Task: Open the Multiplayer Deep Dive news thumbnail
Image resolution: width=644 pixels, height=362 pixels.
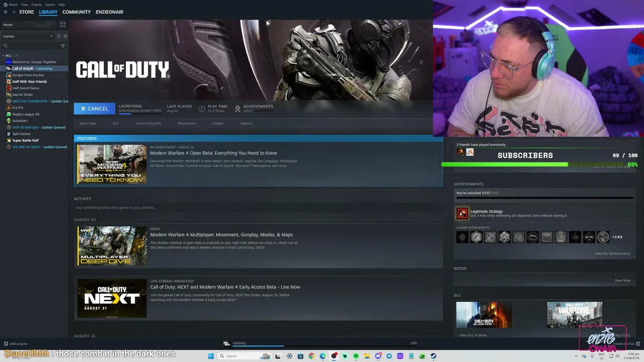Action: pos(112,246)
